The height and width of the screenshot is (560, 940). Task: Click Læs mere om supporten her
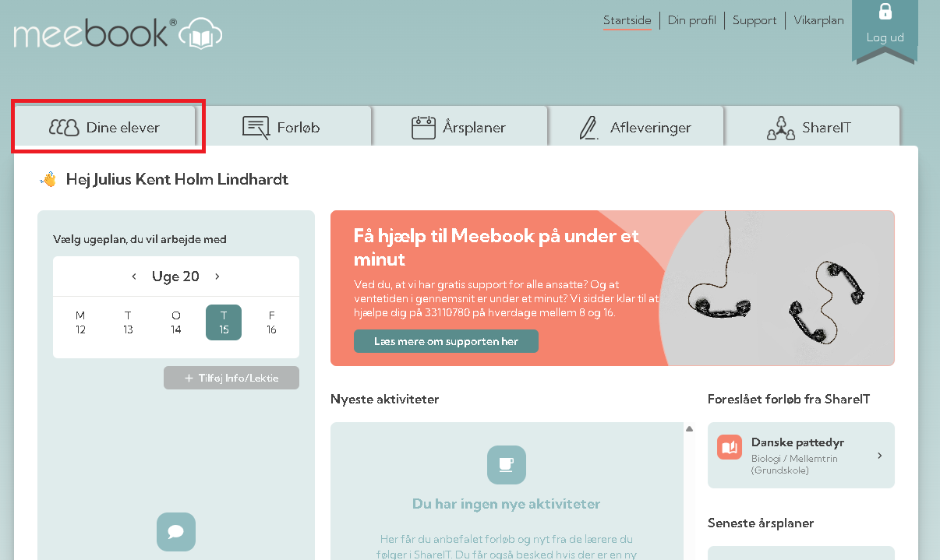pos(446,341)
